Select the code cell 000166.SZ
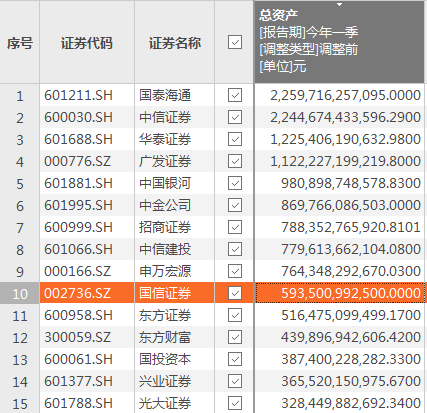Viewport: 427px width, 413px height. (x=87, y=271)
